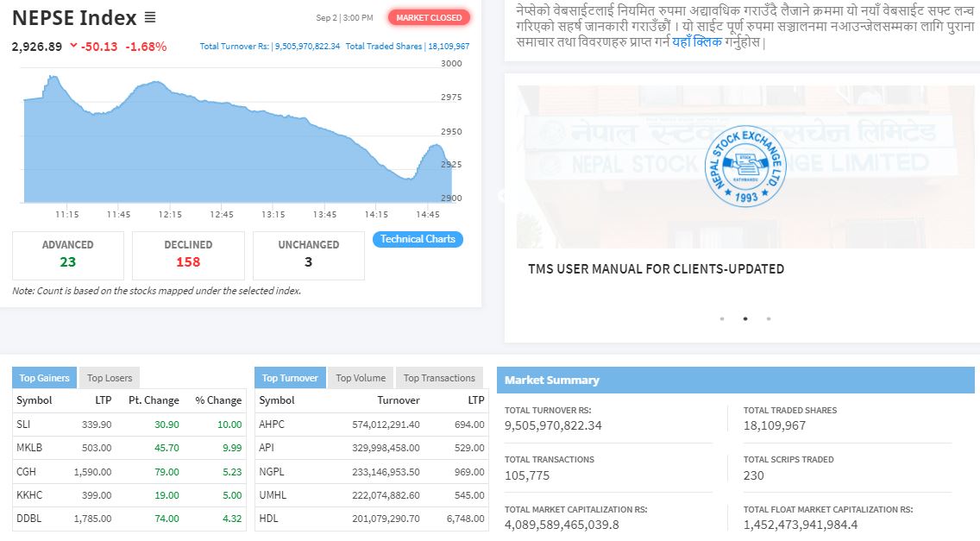Follow the यहाँ क्लिक link
980x541 pixels.
point(697,42)
